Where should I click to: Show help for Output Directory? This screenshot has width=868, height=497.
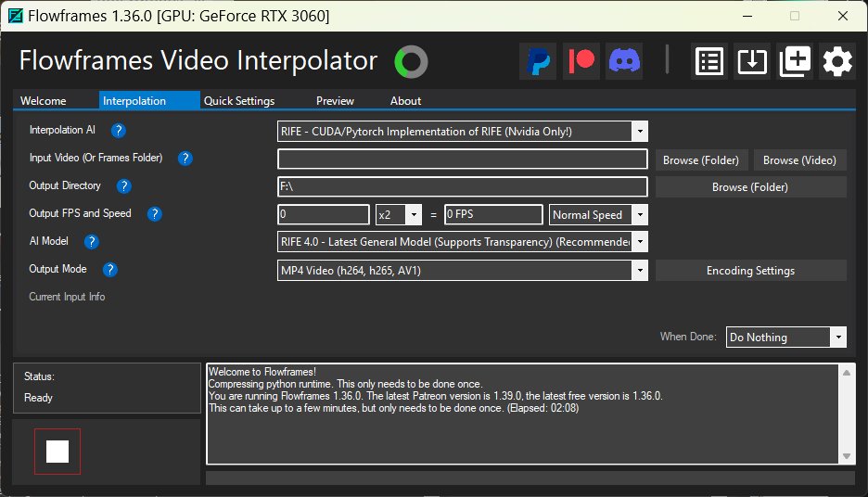point(124,186)
